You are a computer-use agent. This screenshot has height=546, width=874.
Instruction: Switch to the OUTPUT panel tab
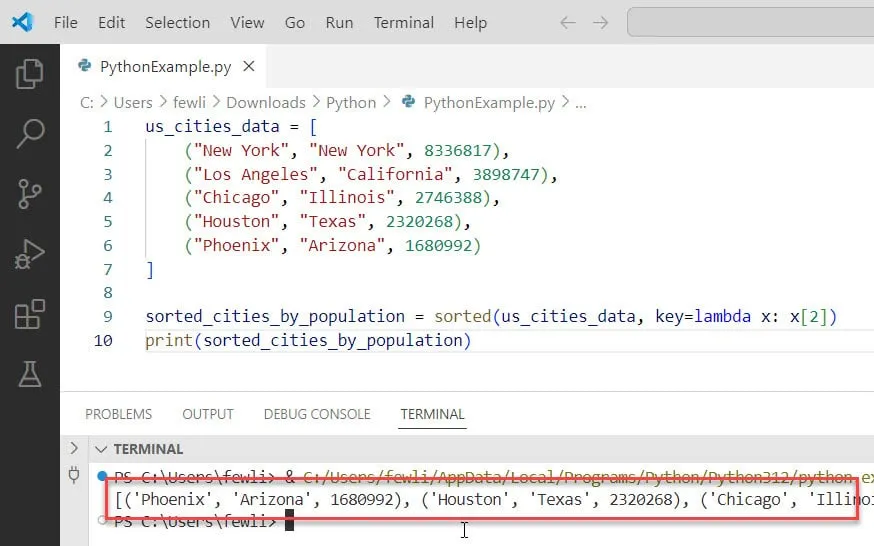click(207, 414)
